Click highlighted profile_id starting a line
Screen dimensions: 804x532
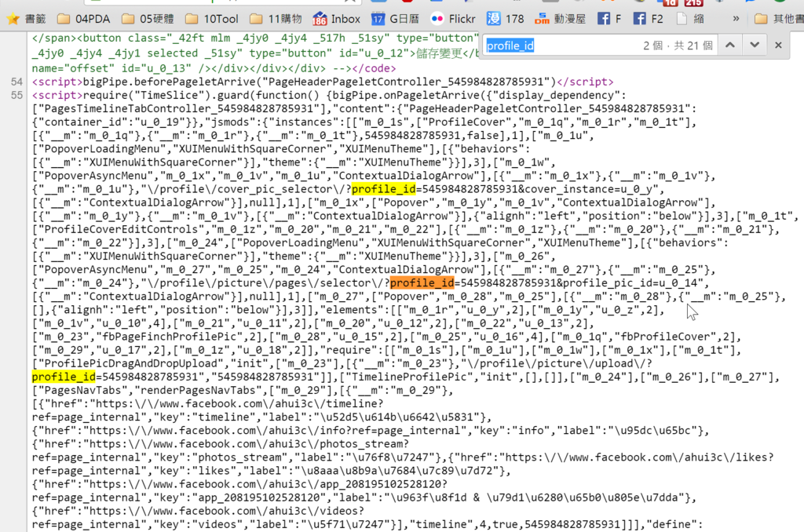(64, 377)
